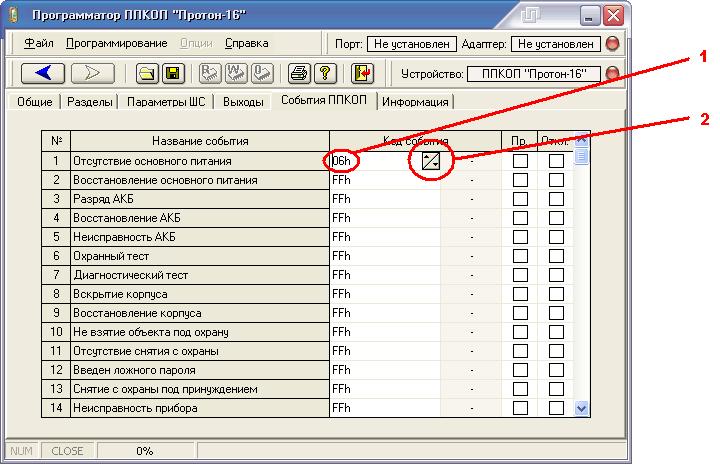Image resolution: width=720 pixels, height=464 pixels.
Task: Open help with the question mark icon
Action: (x=325, y=73)
